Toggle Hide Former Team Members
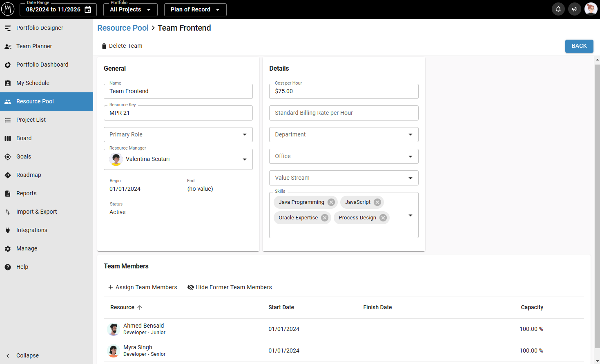This screenshot has width=600, height=364. pos(230,287)
